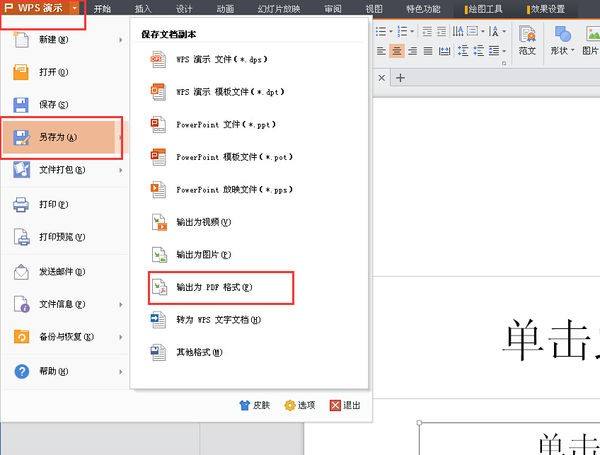600x455 pixels.
Task: Select 另存为 in the file menu
Action: 61,137
